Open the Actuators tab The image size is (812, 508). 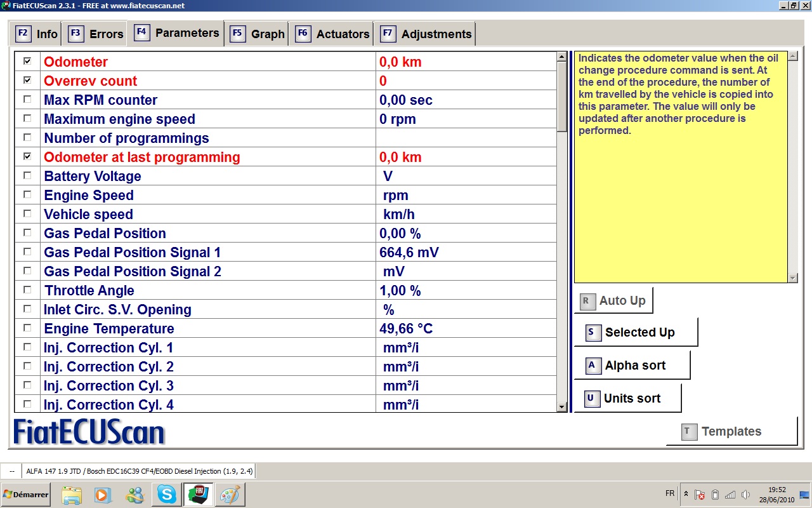[x=332, y=34]
